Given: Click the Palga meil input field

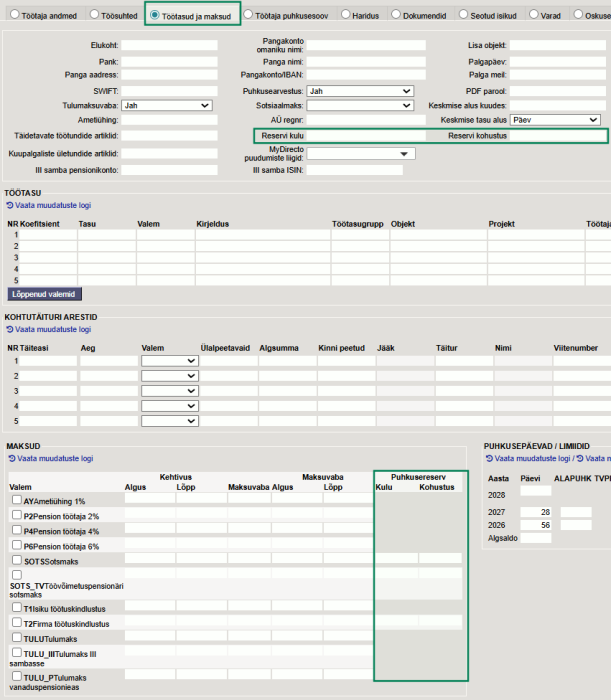Looking at the screenshot, I should (558, 75).
